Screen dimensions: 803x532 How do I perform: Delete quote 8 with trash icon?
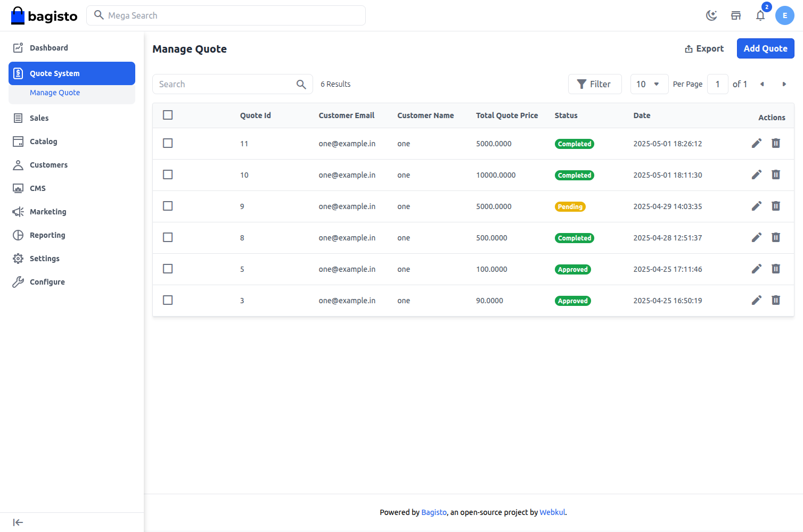pos(776,237)
